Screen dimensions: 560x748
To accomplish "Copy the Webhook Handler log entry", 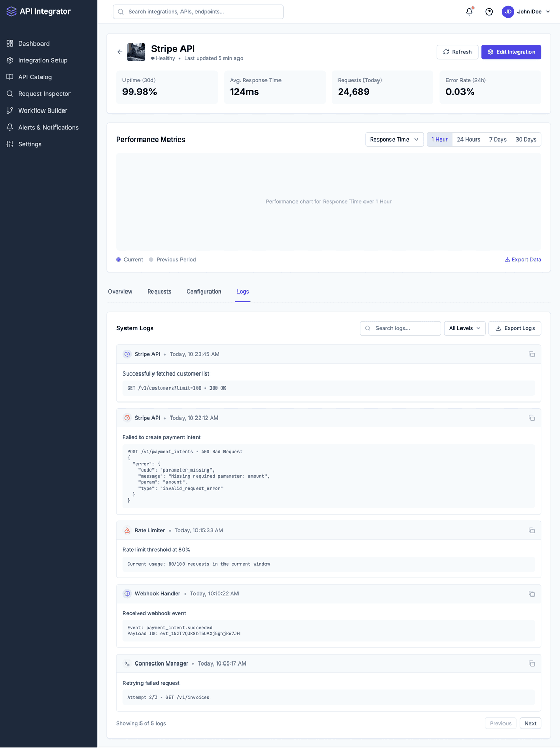I will click(531, 593).
